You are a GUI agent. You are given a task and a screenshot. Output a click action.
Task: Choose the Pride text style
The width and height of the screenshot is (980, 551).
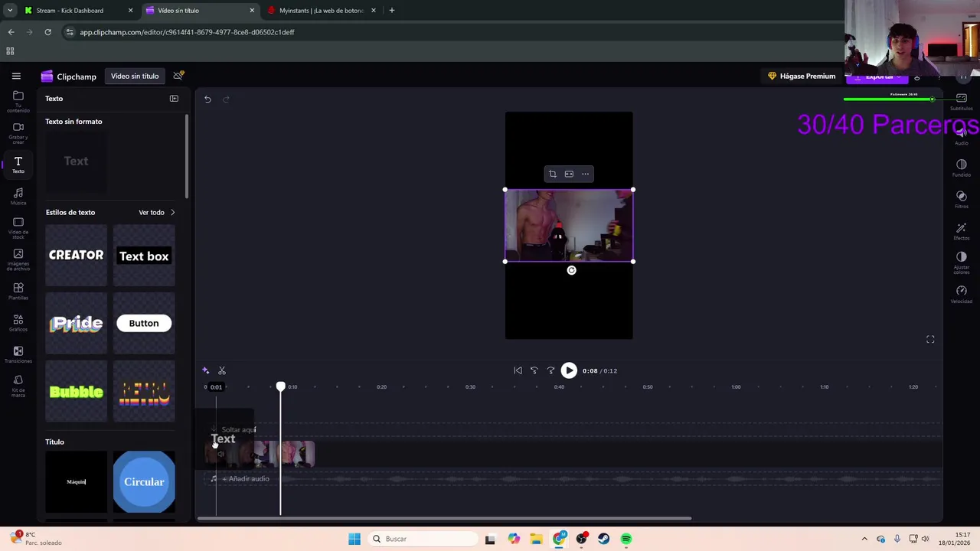pyautogui.click(x=76, y=323)
